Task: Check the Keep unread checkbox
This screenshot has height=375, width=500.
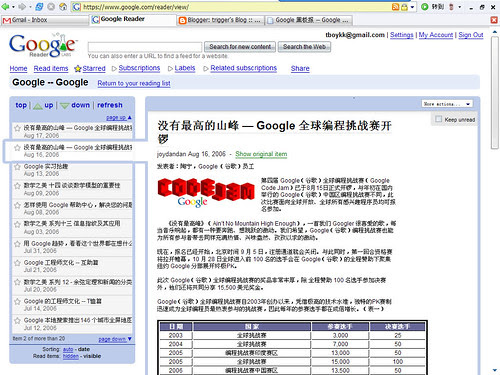Action: pos(439,119)
